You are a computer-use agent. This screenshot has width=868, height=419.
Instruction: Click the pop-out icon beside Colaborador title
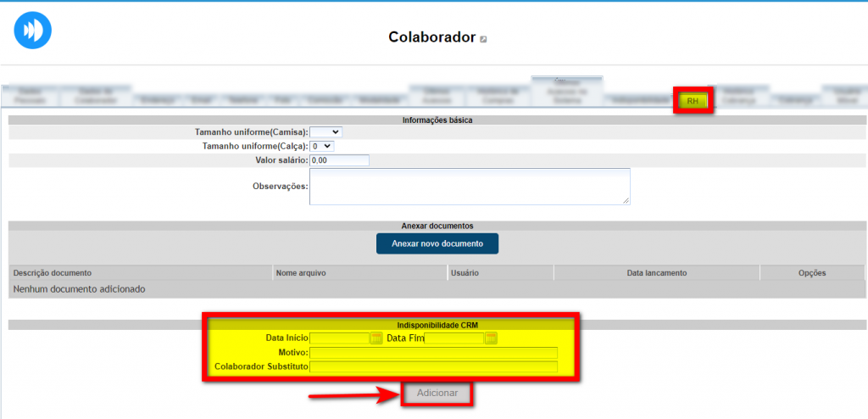[x=483, y=39]
